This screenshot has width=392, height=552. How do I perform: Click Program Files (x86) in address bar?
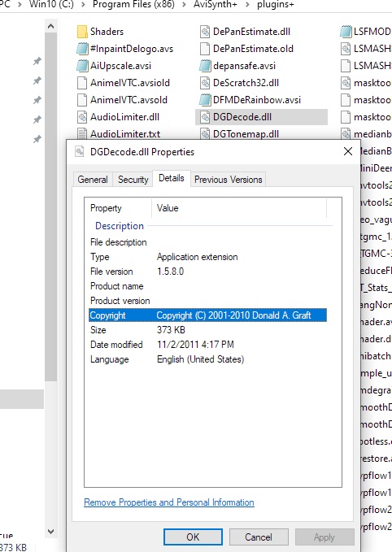133,5
